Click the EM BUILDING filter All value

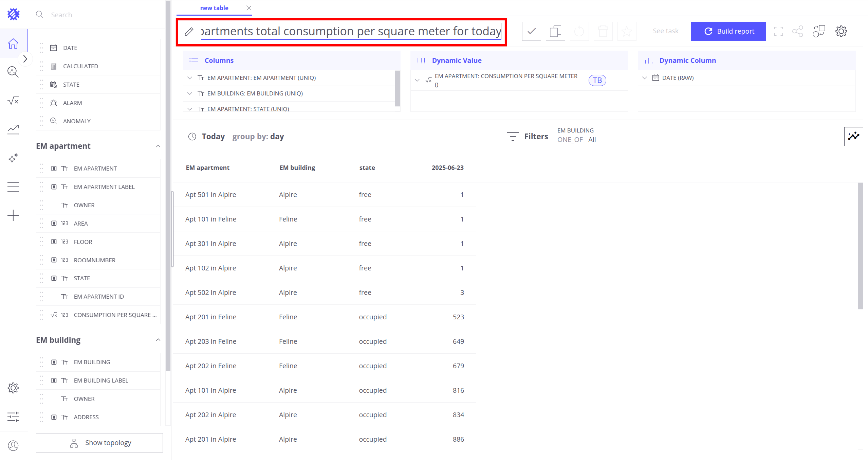(x=592, y=140)
